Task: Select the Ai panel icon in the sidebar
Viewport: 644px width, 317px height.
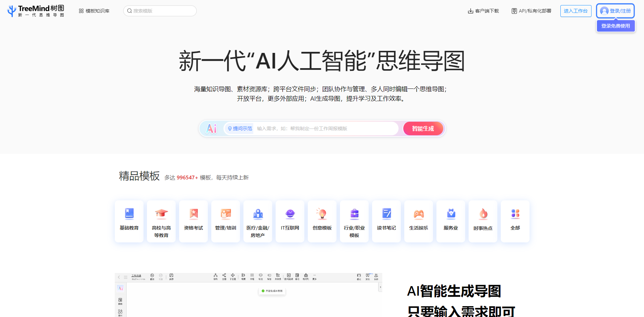Action: [120, 288]
